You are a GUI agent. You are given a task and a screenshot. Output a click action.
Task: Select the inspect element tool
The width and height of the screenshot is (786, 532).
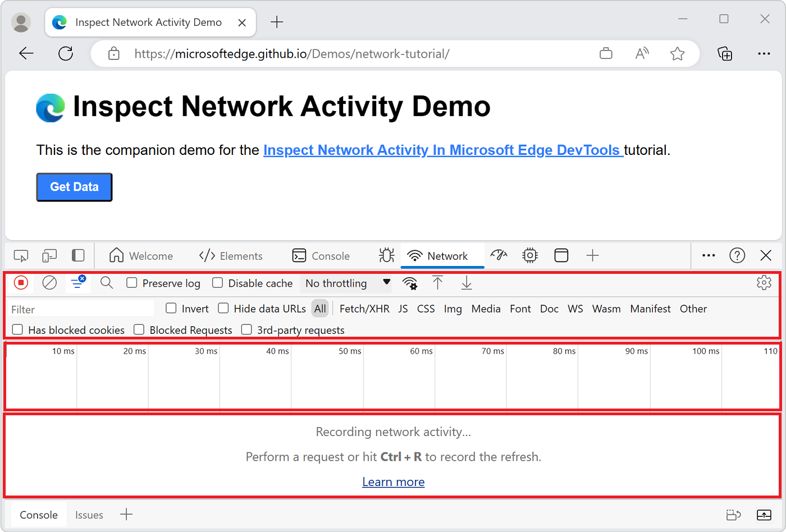coord(21,255)
